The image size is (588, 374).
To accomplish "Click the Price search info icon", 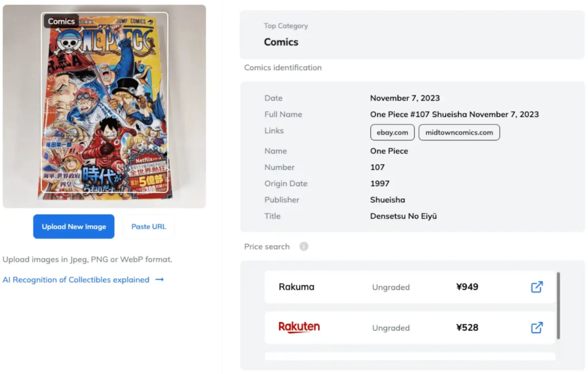I will click(x=304, y=246).
